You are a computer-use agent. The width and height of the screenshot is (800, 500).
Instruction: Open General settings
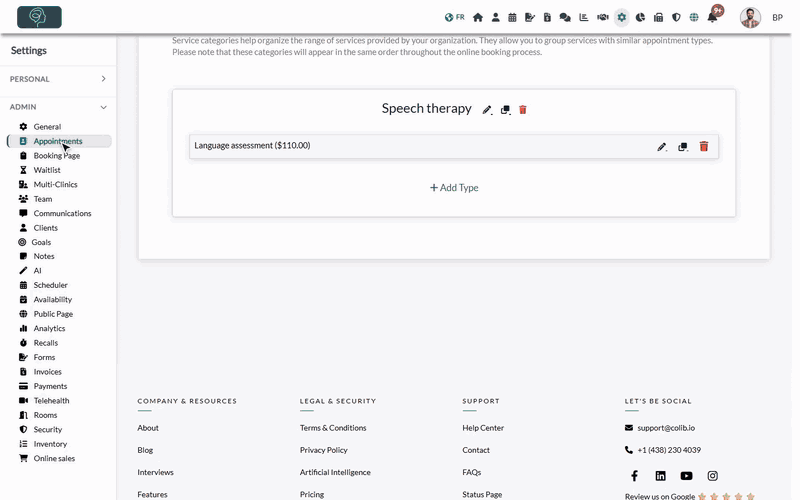(47, 127)
